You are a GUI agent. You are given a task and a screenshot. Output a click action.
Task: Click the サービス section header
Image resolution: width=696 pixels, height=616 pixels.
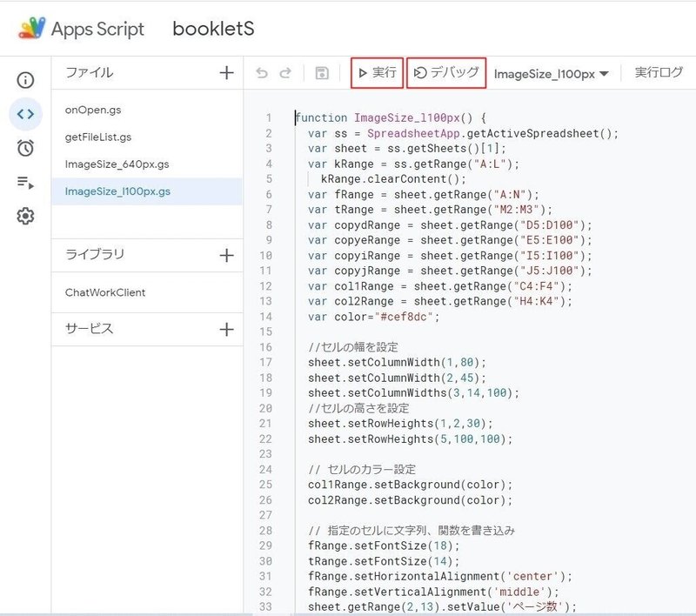tap(90, 328)
